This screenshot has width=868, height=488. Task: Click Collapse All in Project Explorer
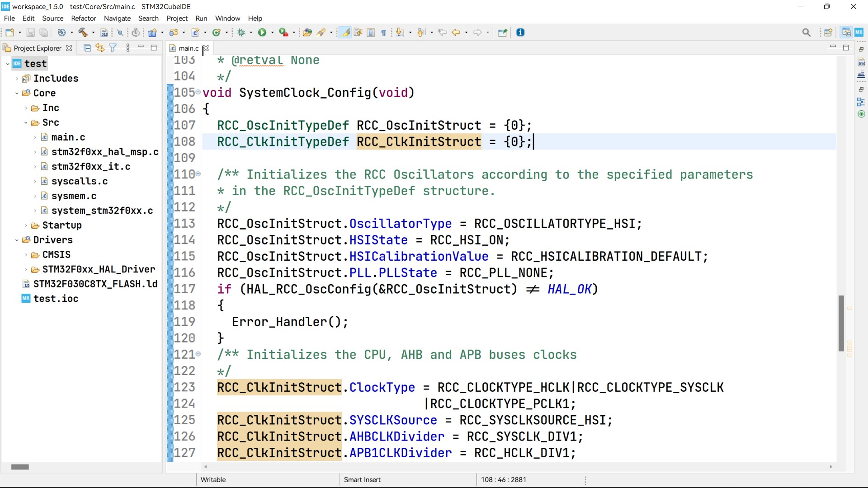tap(88, 48)
